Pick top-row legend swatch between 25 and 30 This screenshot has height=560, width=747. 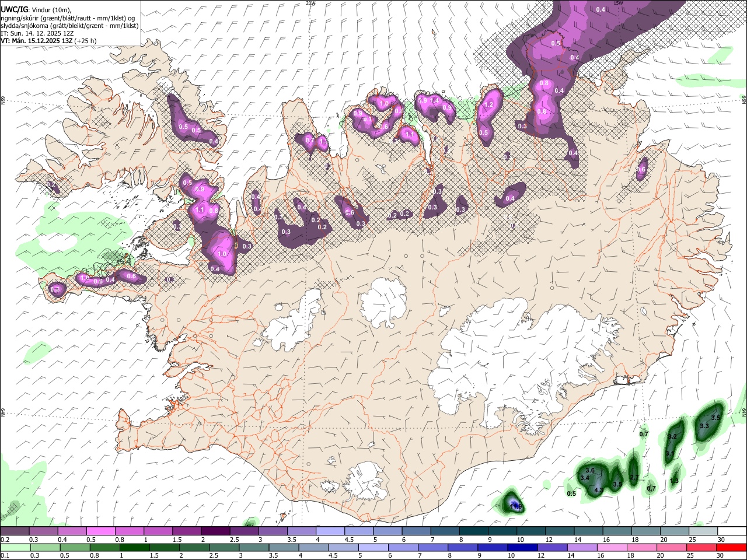pyautogui.click(x=703, y=531)
